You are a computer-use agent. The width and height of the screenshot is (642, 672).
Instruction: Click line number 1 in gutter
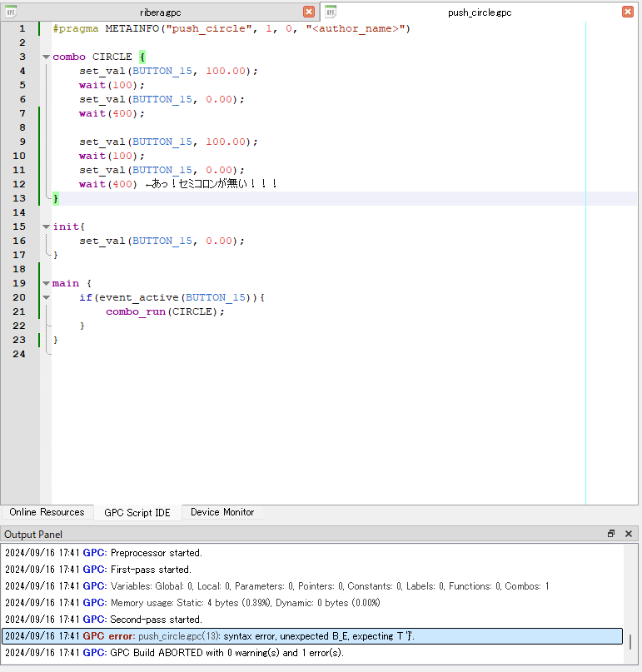pos(22,28)
